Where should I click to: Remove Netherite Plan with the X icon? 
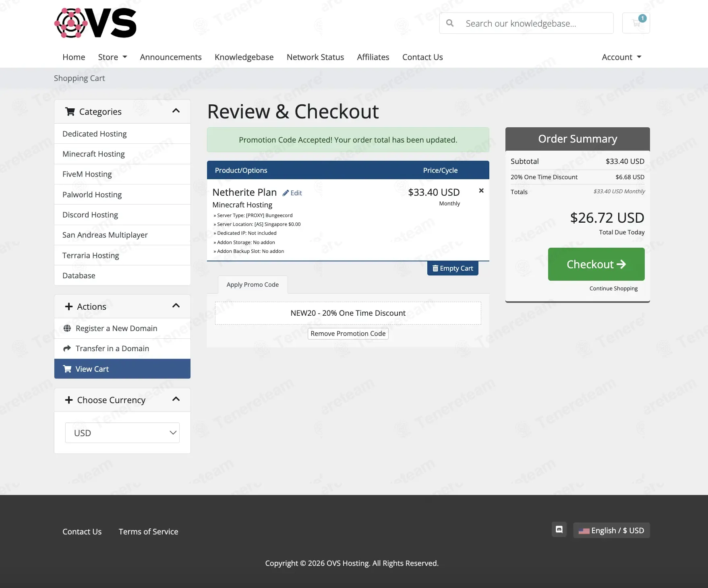[x=481, y=190]
